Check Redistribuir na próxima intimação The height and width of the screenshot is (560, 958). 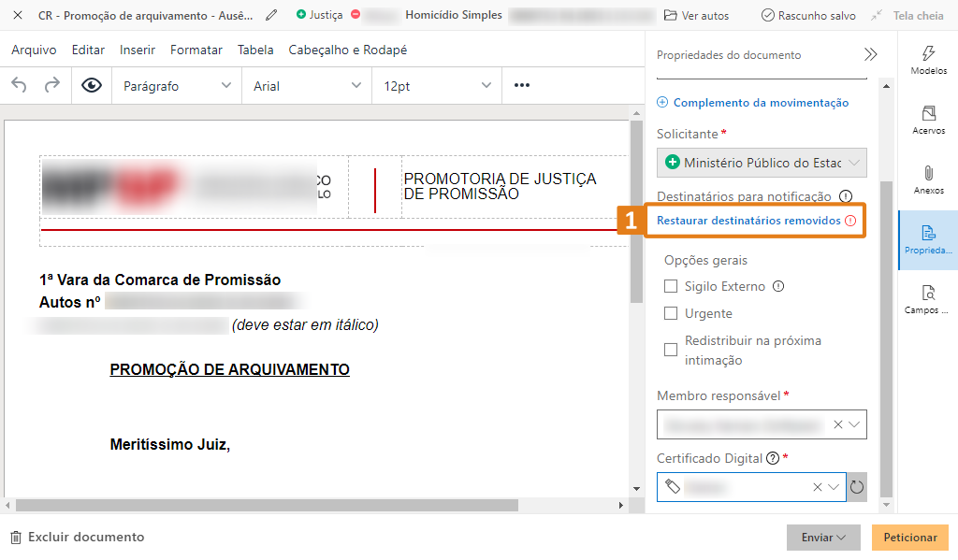pyautogui.click(x=670, y=349)
